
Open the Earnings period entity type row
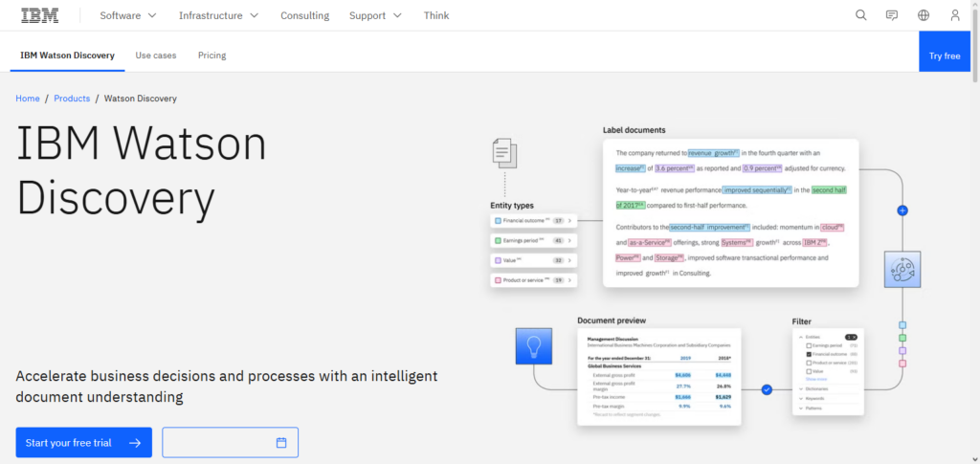click(x=534, y=240)
